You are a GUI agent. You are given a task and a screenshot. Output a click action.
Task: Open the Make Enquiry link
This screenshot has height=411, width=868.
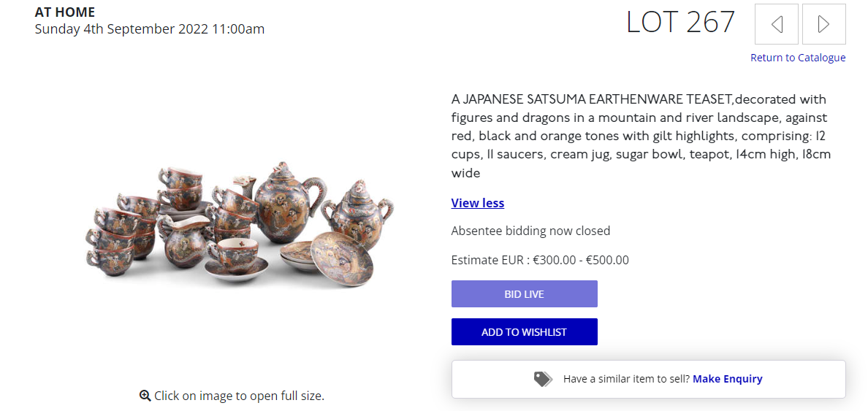click(x=727, y=379)
